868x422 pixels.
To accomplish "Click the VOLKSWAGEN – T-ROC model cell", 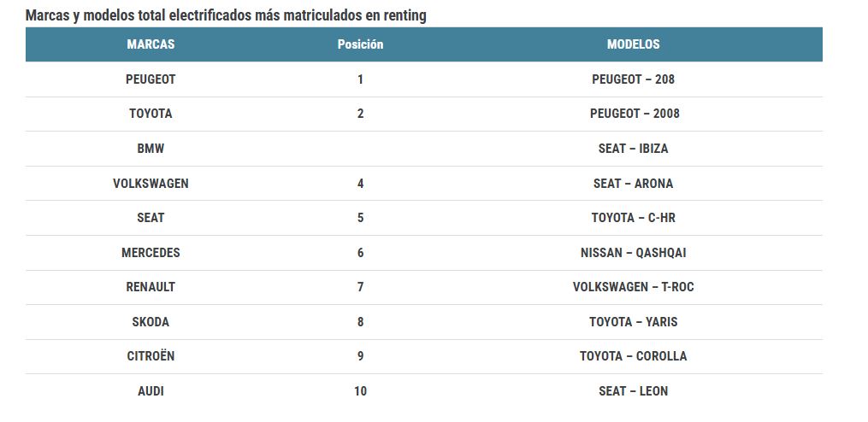I will [x=633, y=287].
